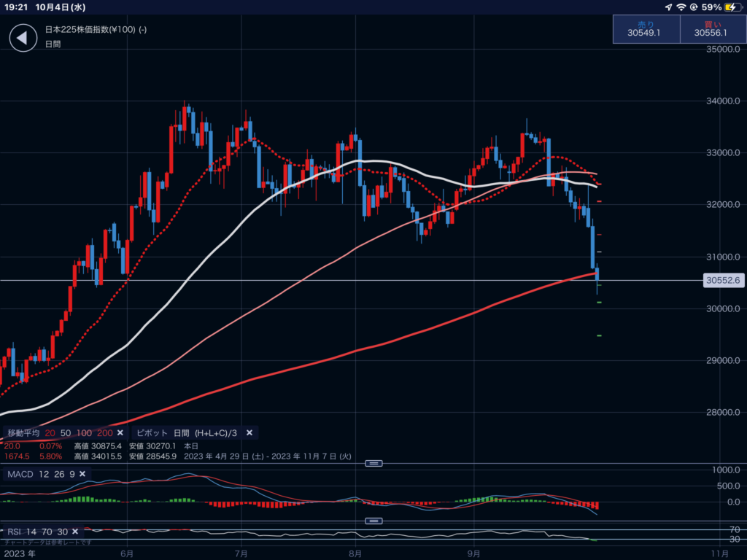The image size is (747, 560).
Task: Tap the 9月 date axis label
Action: pos(474,552)
